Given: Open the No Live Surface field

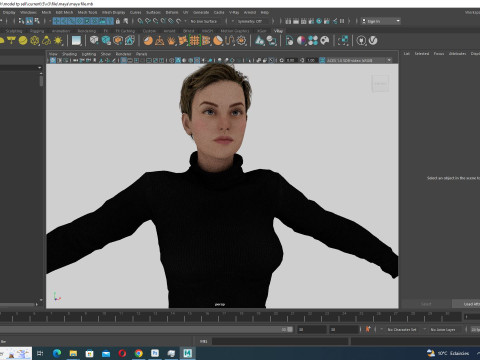Looking at the screenshot, I should [x=206, y=21].
